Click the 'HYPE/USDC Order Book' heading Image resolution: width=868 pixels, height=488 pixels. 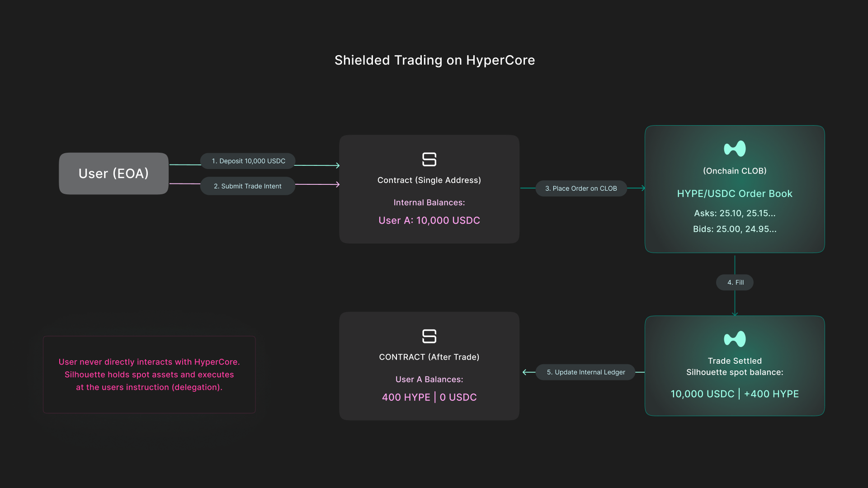coord(735,194)
